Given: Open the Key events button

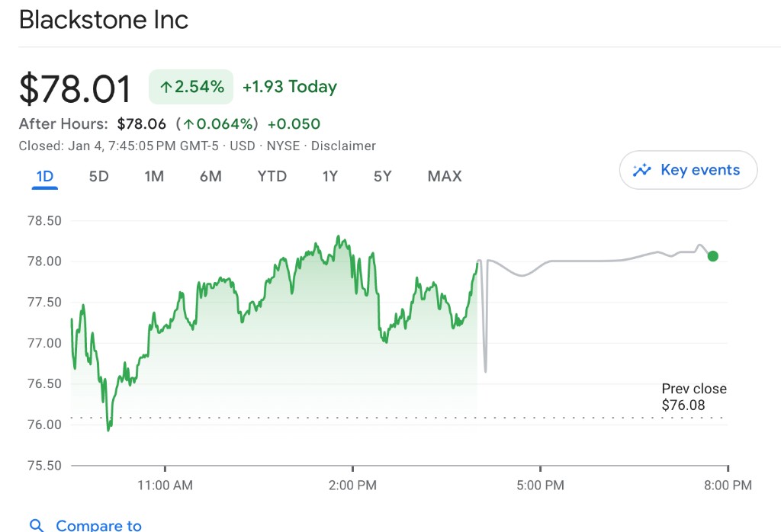Looking at the screenshot, I should pos(688,170).
